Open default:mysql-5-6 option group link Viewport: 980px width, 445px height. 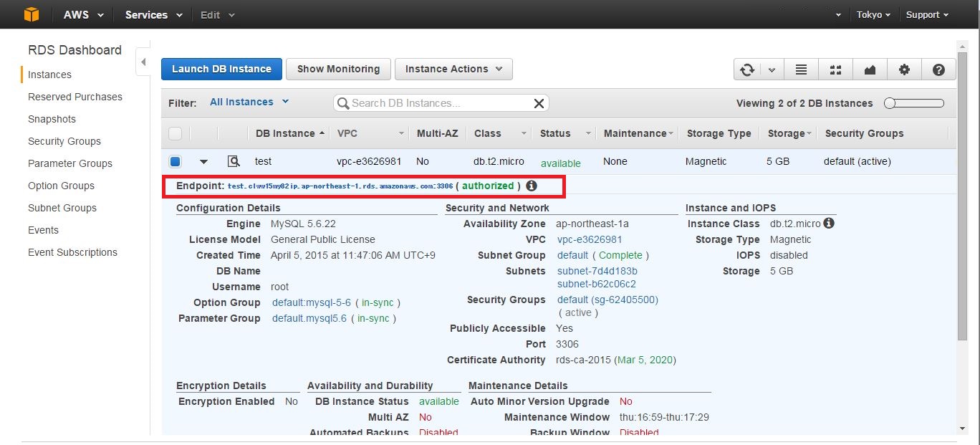[x=312, y=302]
